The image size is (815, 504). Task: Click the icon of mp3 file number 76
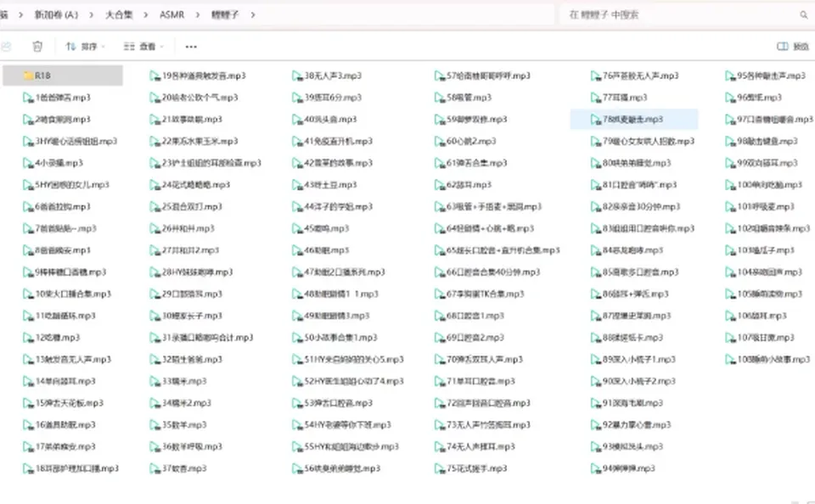[x=596, y=76]
